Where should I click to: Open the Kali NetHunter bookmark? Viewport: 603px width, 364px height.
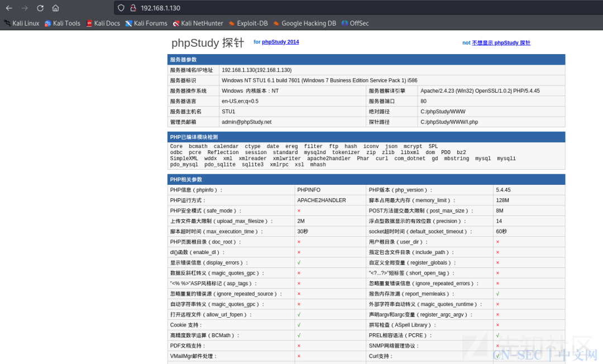click(198, 23)
